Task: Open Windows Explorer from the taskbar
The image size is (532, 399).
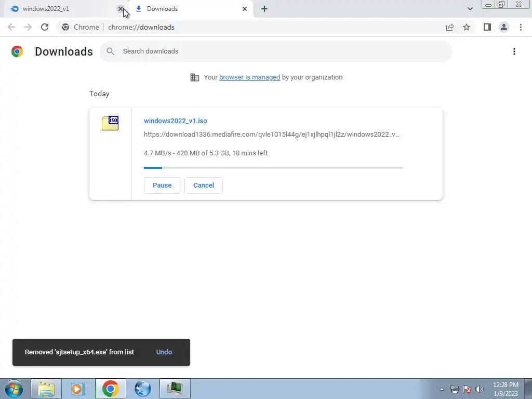Action: tap(46, 389)
